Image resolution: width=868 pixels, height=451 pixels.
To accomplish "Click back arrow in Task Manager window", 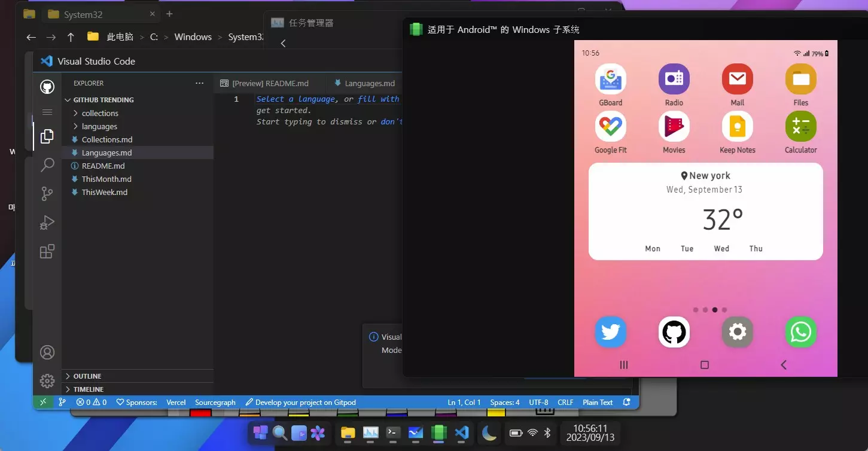I will click(x=283, y=43).
